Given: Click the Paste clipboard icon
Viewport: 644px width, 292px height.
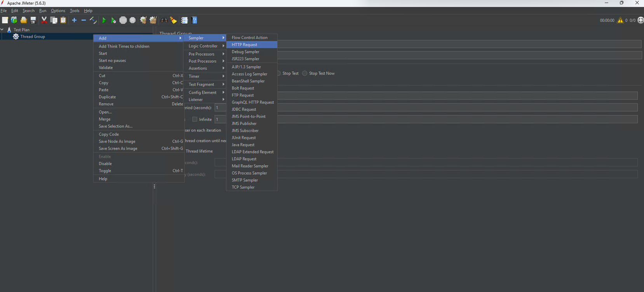Looking at the screenshot, I should point(63,20).
